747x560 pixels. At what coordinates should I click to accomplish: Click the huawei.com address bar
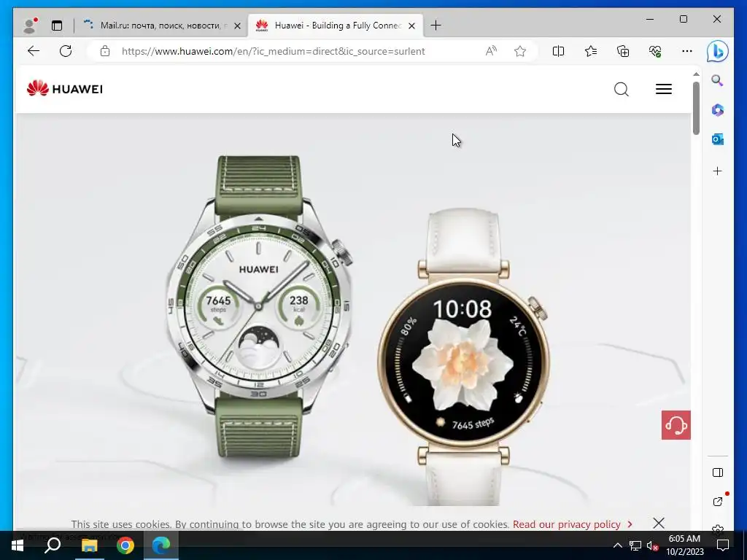[273, 51]
